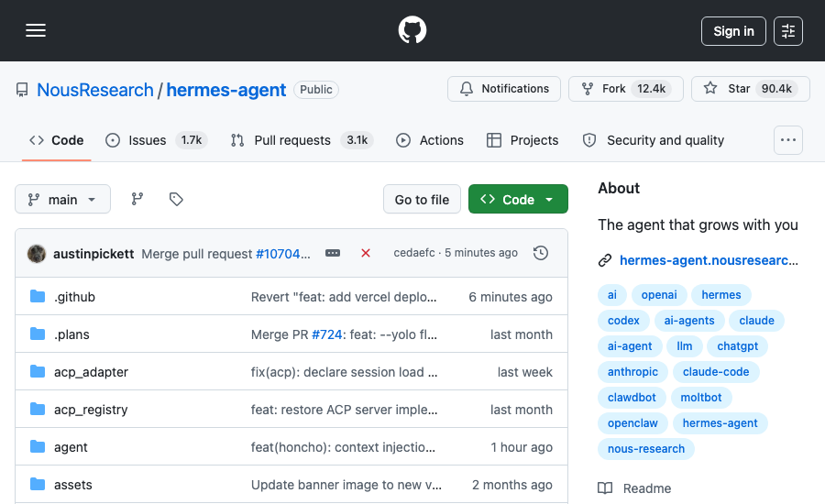825x504 pixels.
Task: Click the Notifications bell button
Action: pyautogui.click(x=504, y=89)
